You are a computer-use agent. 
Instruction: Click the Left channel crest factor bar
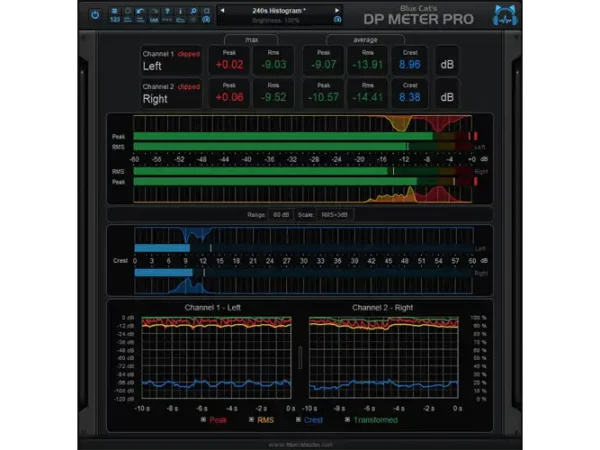tap(303, 248)
